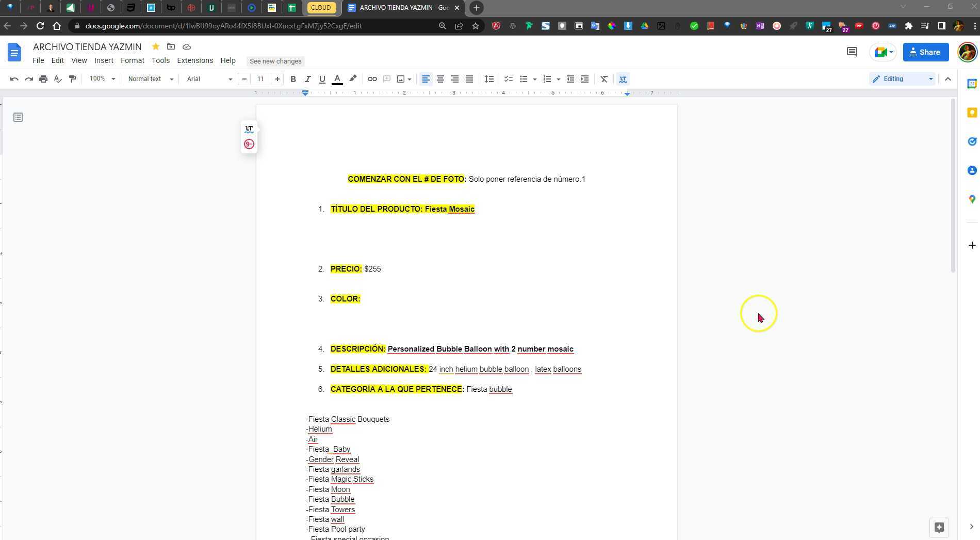Viewport: 980px width, 540px height.
Task: Open the highlight color picker
Action: tap(353, 79)
